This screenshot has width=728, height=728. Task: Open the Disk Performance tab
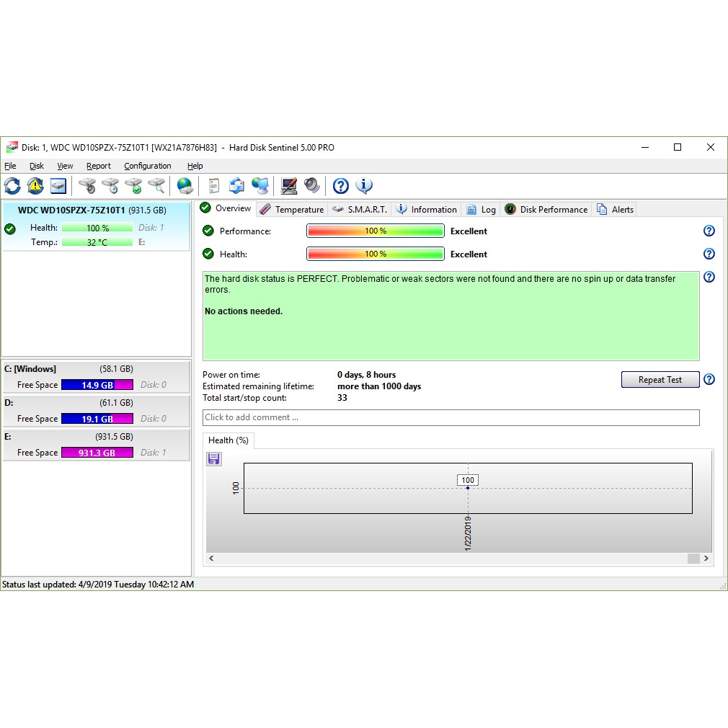click(x=546, y=210)
